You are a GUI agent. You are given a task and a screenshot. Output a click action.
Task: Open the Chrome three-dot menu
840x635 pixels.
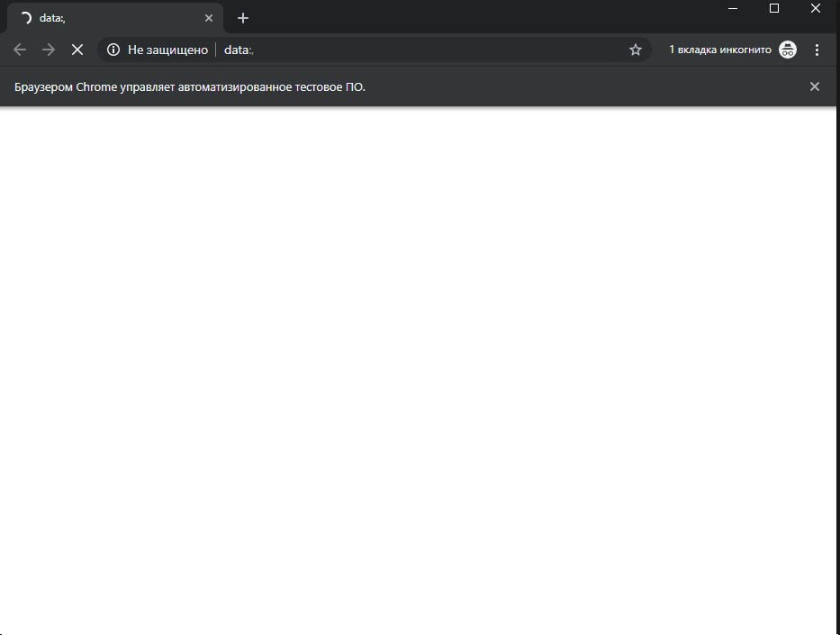tap(817, 50)
